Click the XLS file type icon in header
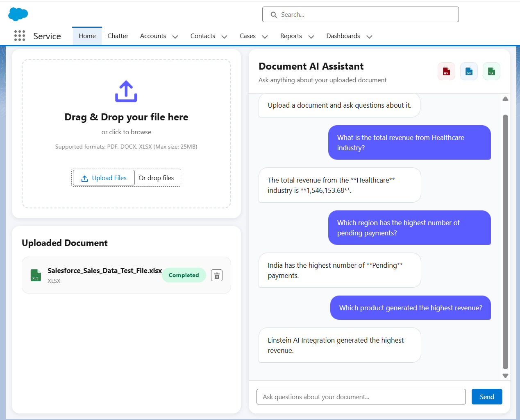The width and height of the screenshot is (520, 420). (x=491, y=71)
